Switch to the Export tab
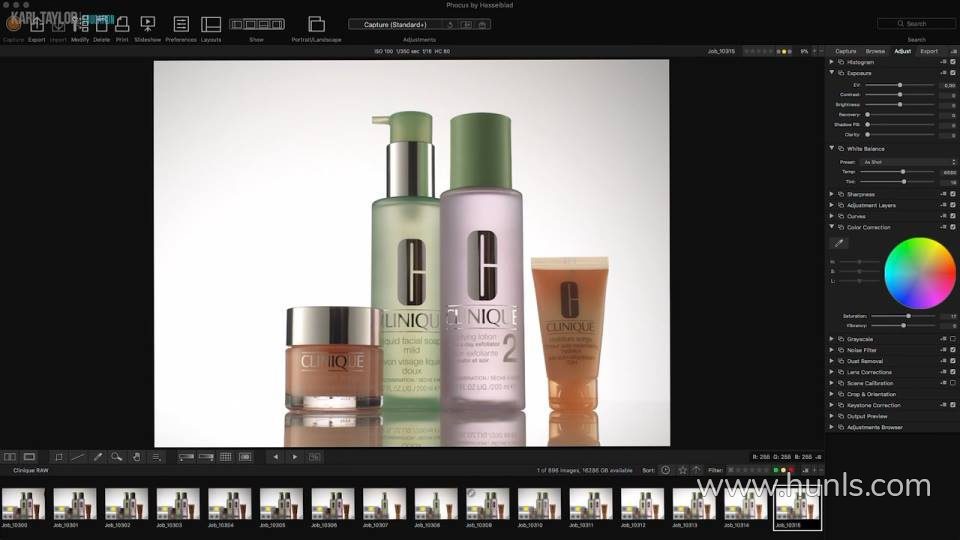 (x=929, y=51)
